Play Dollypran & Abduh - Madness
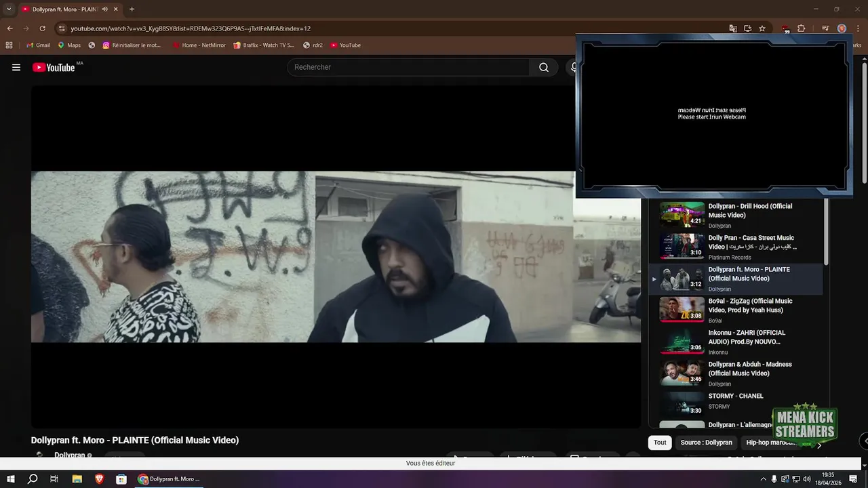The width and height of the screenshot is (868, 488). [x=736, y=373]
